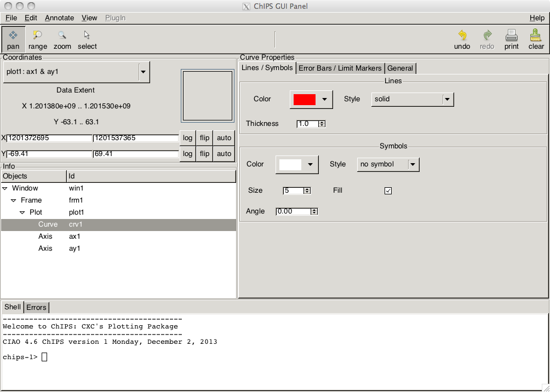This screenshot has width=550, height=392.
Task: Toggle log scale for X axis
Action: point(188,138)
